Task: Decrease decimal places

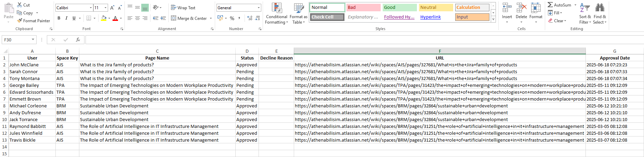Action: pos(258,18)
